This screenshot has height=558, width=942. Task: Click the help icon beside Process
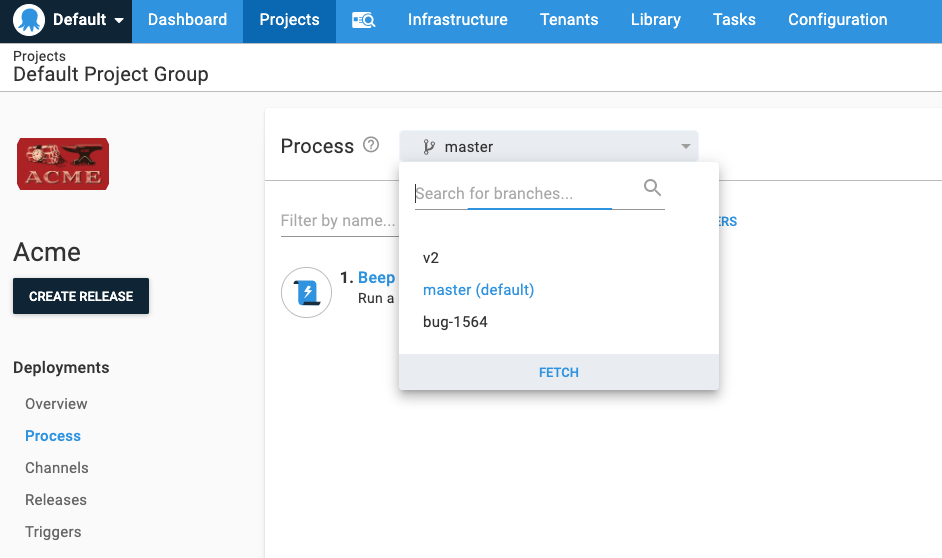tap(371, 145)
